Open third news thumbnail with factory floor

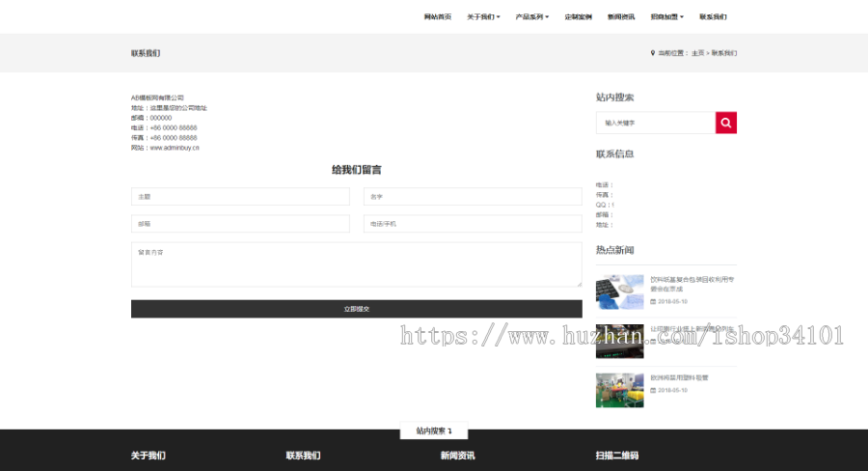pyautogui.click(x=619, y=390)
